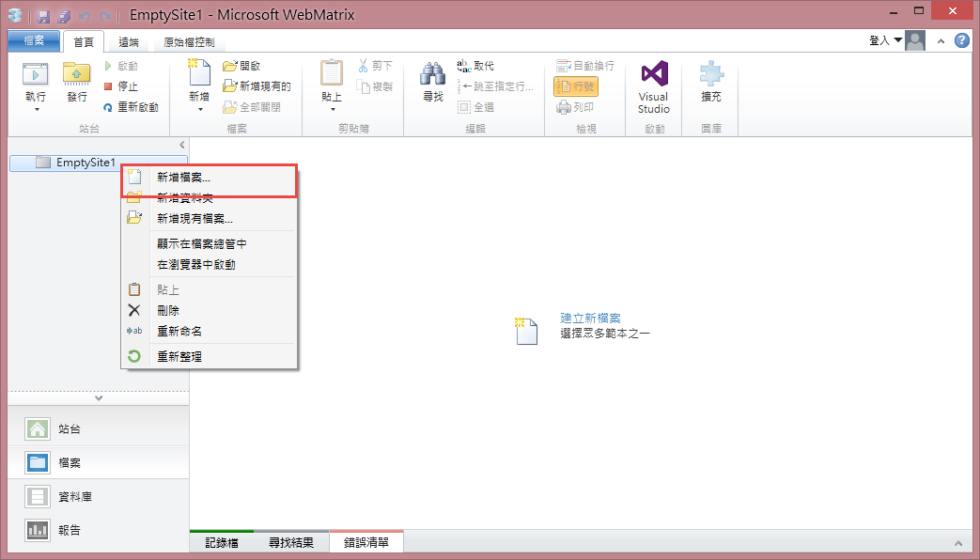Expand the 貼上 dropdown arrow in ribbon
The height and width of the screenshot is (560, 980).
point(333,110)
